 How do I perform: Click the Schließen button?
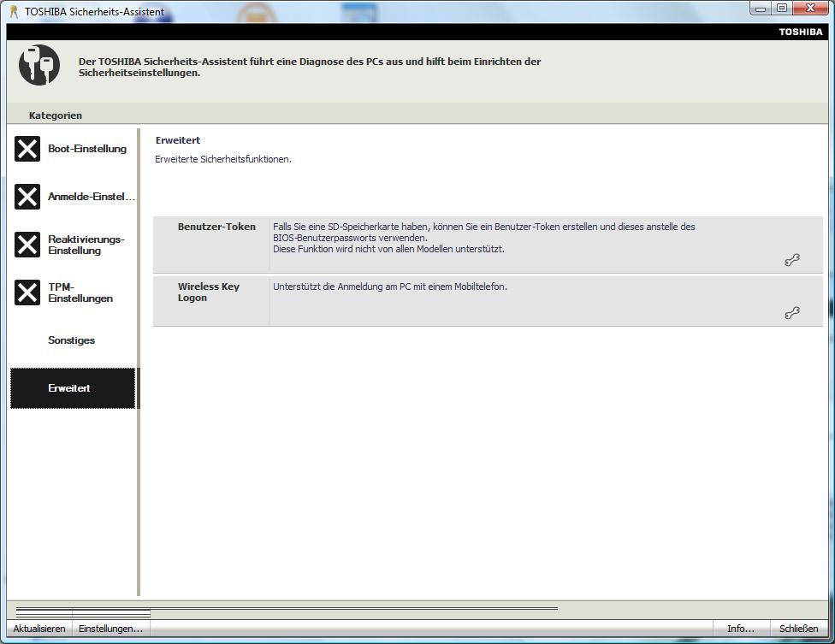pos(798,629)
